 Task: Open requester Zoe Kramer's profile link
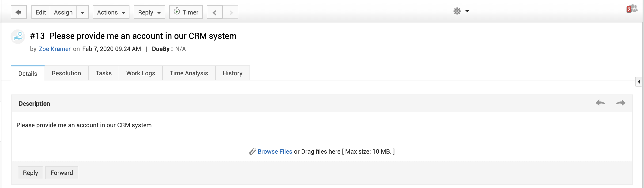pyautogui.click(x=54, y=49)
